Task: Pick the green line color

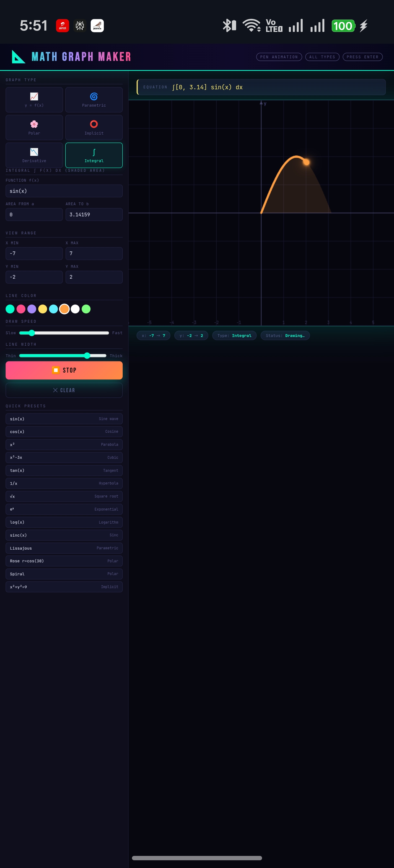Action: pos(86,309)
